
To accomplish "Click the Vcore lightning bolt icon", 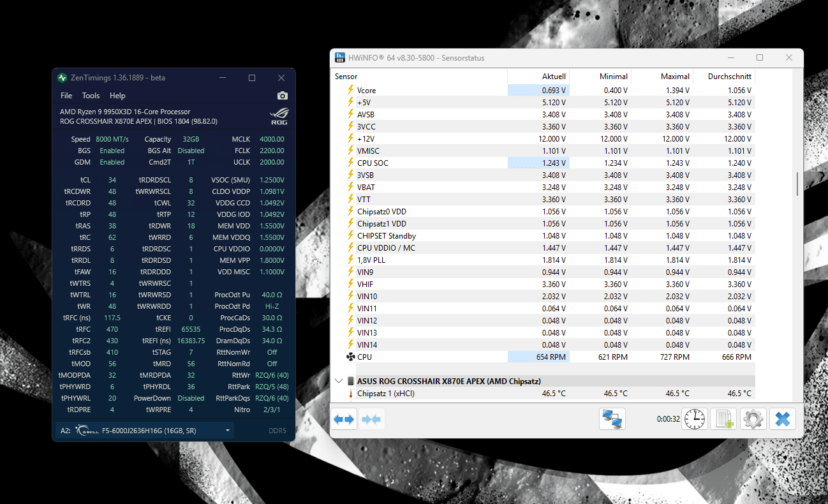I will click(350, 91).
